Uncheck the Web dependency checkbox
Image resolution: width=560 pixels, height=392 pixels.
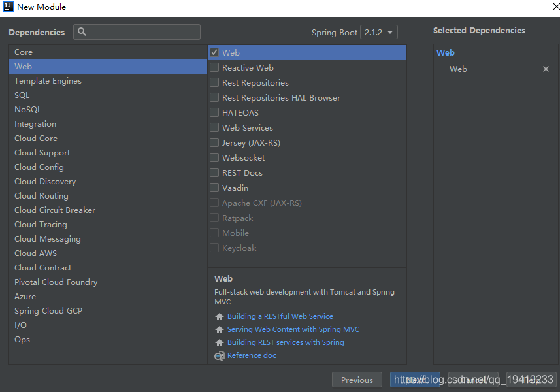(x=214, y=52)
